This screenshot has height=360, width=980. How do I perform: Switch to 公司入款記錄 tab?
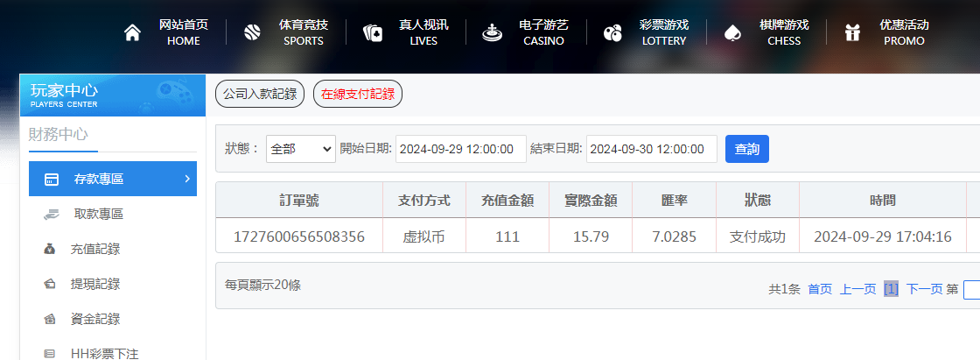[x=260, y=95]
